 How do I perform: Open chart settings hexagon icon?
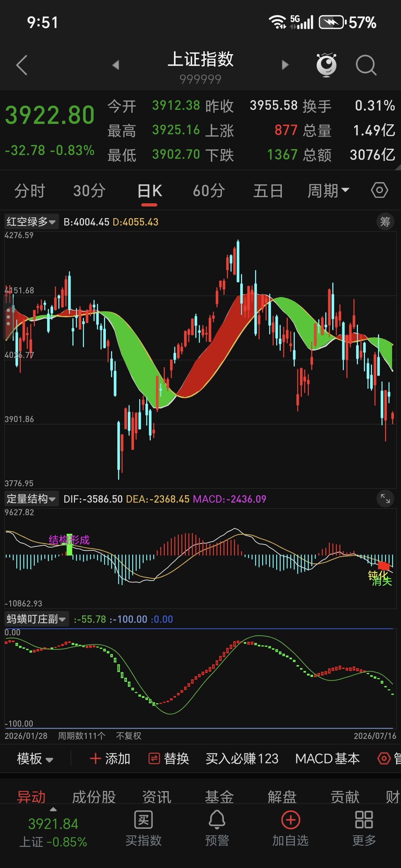pyautogui.click(x=379, y=190)
